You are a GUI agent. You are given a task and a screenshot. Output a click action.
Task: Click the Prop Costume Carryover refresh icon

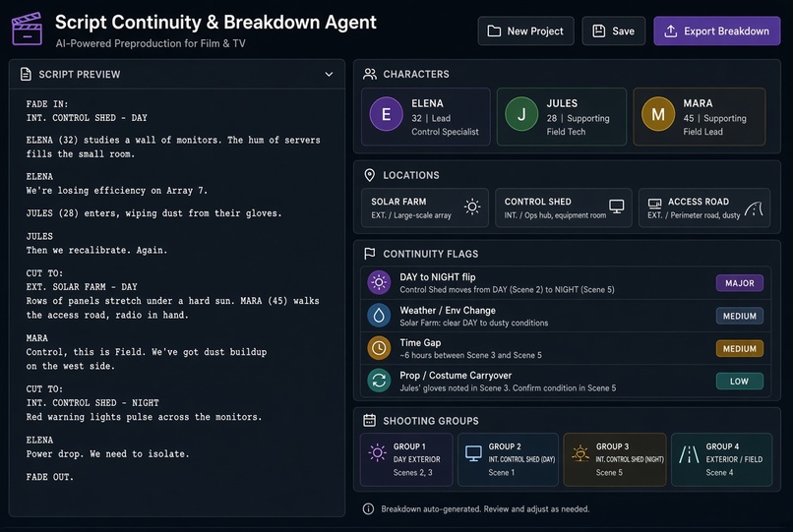(379, 381)
